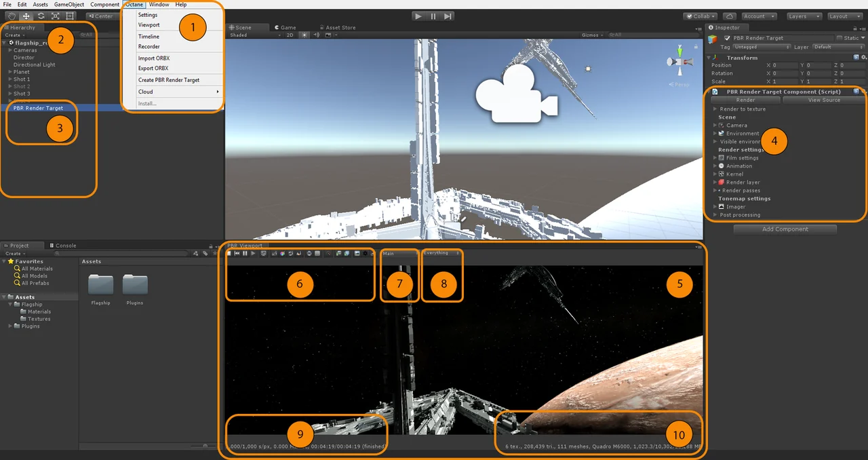Pause rendering in the PBR Viewport
The height and width of the screenshot is (460, 868).
[x=245, y=254]
